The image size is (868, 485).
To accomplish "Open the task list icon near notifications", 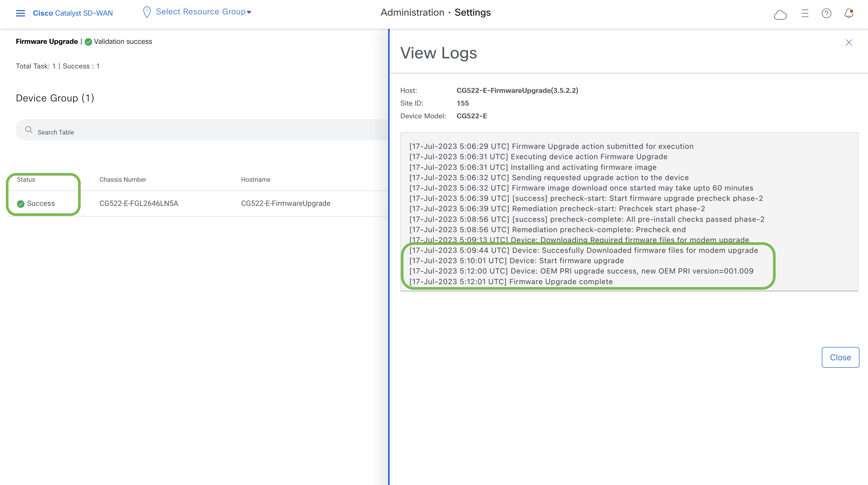I will click(x=804, y=14).
